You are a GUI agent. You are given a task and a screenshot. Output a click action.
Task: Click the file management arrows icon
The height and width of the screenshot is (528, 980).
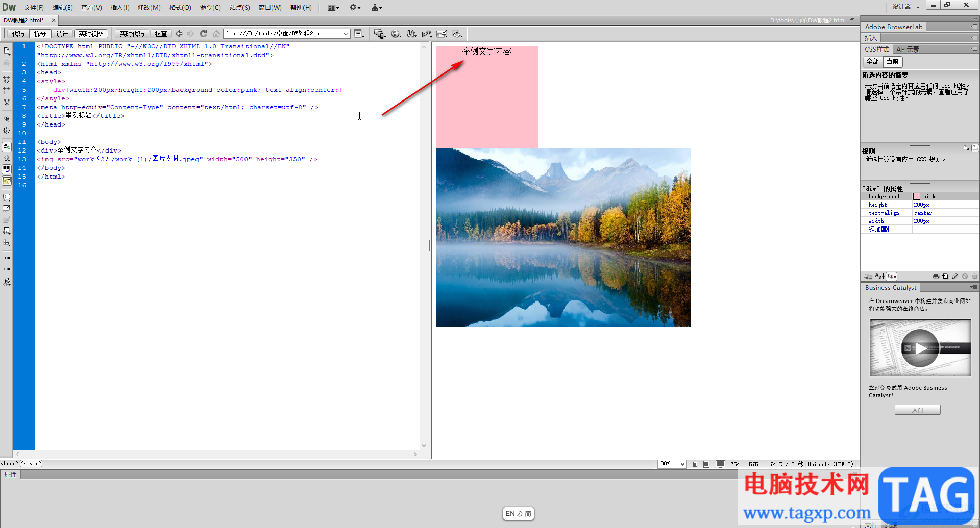[411, 34]
